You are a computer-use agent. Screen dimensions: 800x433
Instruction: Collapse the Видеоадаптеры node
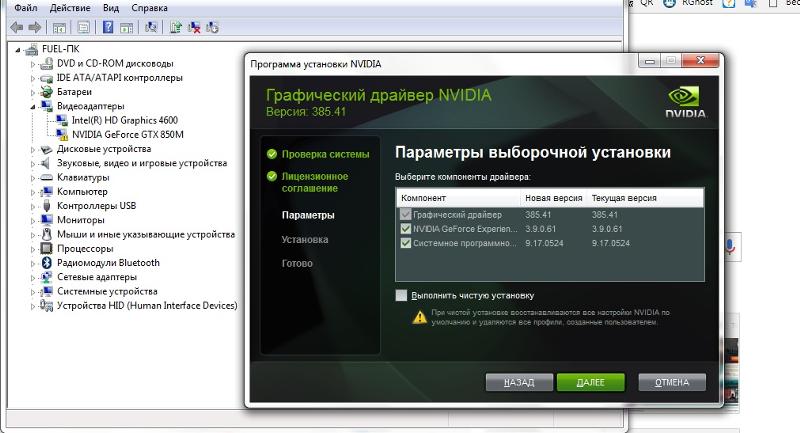(x=33, y=107)
